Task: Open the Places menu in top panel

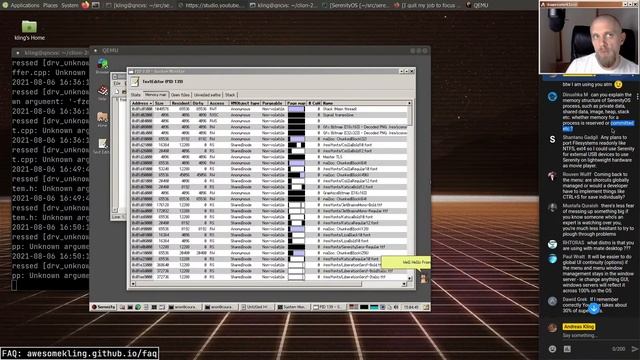Action: 50,5
